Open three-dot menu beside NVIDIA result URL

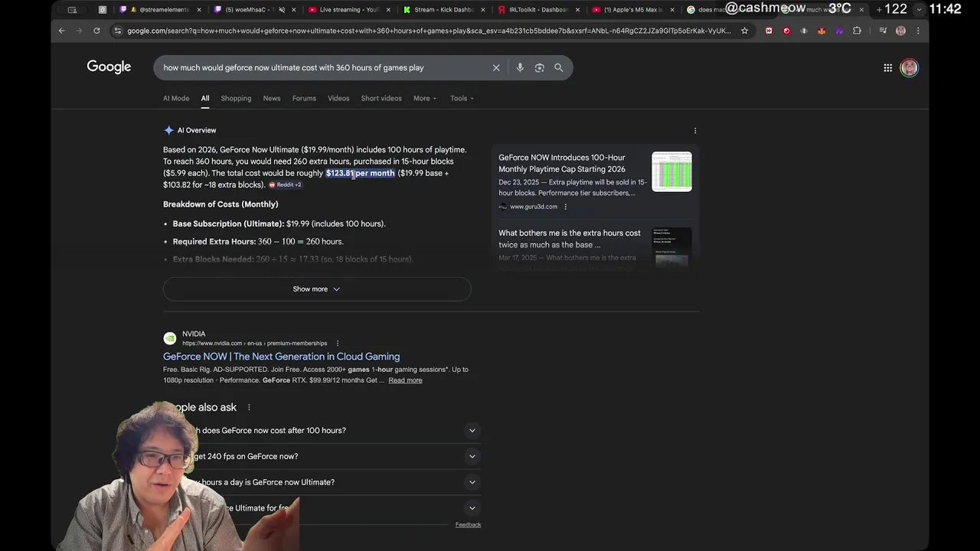coord(338,343)
